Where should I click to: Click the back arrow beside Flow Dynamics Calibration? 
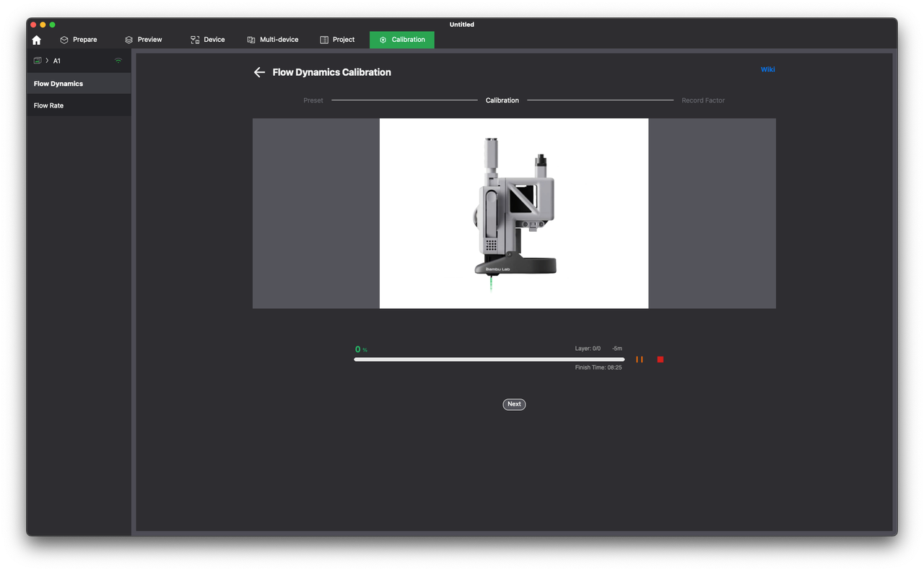pyautogui.click(x=259, y=72)
